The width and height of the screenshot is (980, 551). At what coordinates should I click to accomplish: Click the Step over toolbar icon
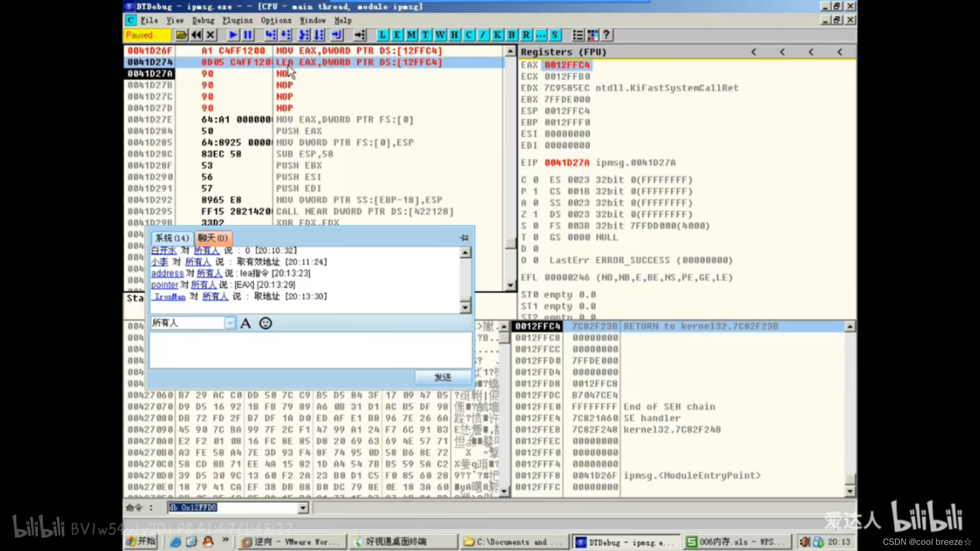tap(286, 35)
